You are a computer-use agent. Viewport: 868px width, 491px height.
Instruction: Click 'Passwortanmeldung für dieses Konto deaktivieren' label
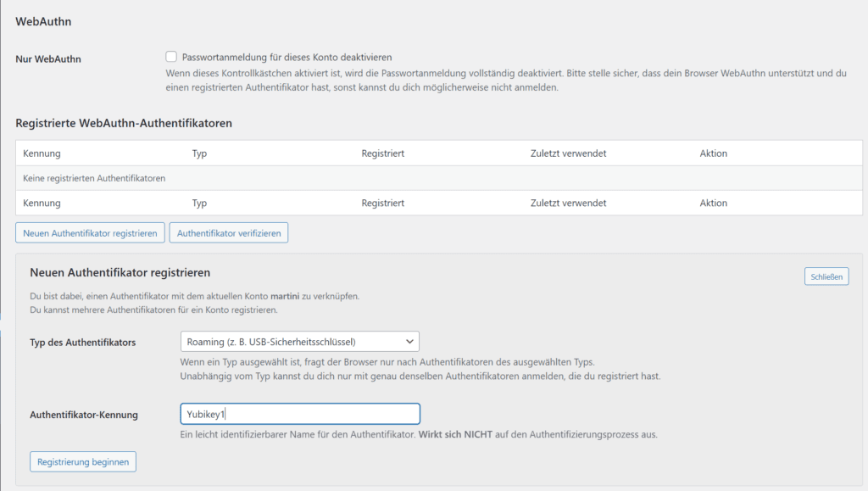pyautogui.click(x=287, y=57)
